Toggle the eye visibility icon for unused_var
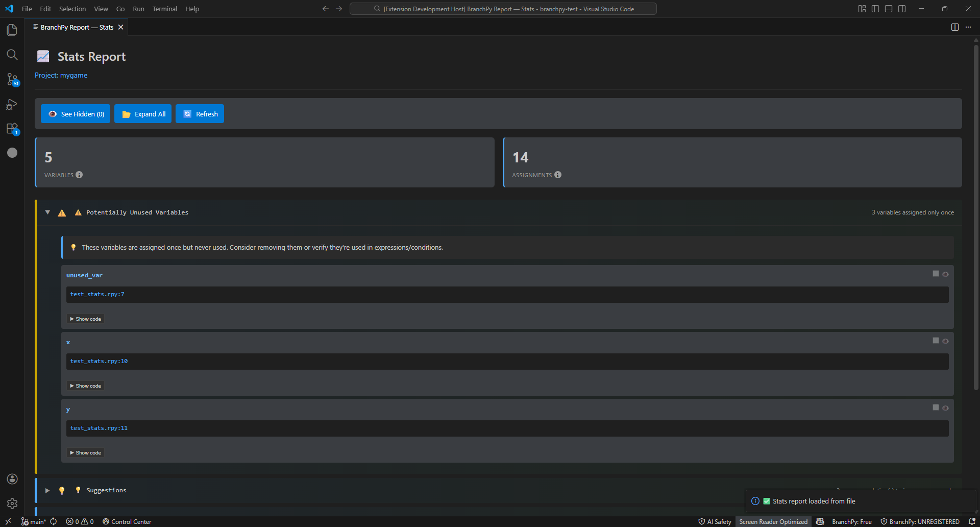The width and height of the screenshot is (980, 527). [946, 274]
